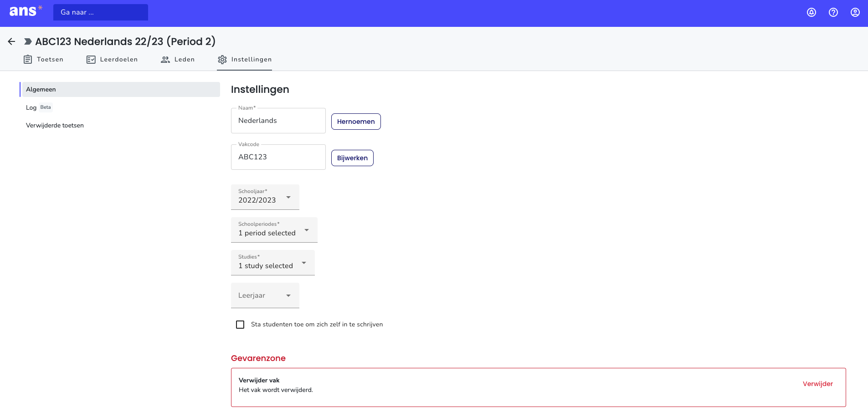Viewport: 868px width, 412px height.
Task: Click the ans logo in header
Action: 26,11
